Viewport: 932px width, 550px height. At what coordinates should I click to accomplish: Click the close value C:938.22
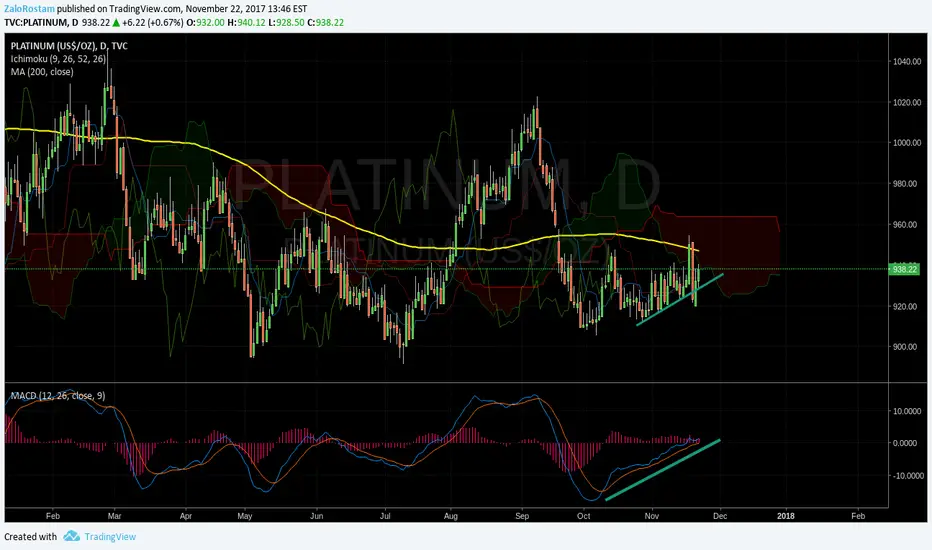(x=326, y=23)
